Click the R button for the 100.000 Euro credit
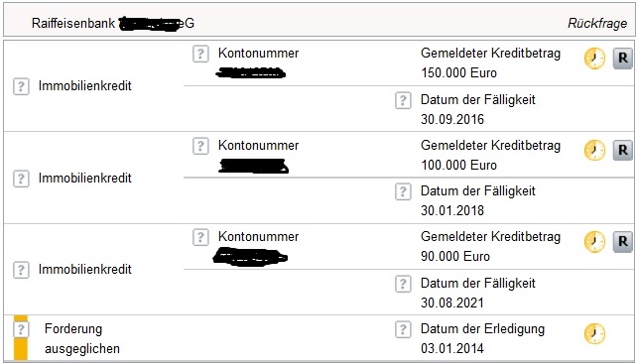Screen dimensions: 638x364 pos(622,151)
